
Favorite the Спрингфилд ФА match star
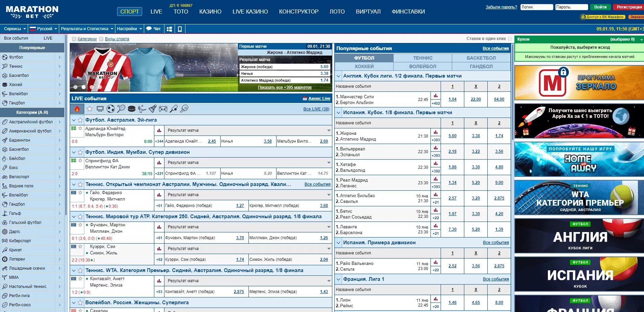click(80, 161)
